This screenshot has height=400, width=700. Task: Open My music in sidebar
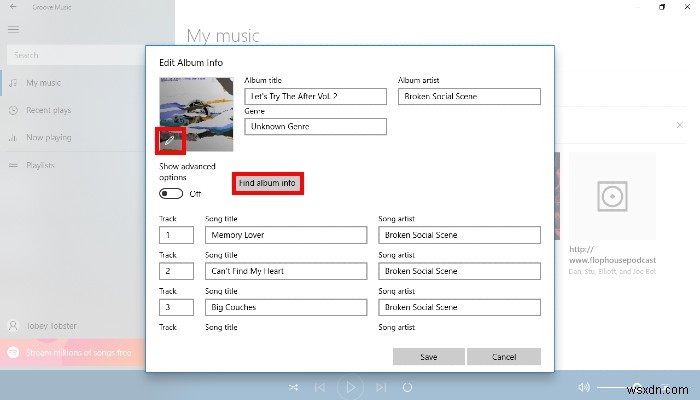pyautogui.click(x=74, y=83)
